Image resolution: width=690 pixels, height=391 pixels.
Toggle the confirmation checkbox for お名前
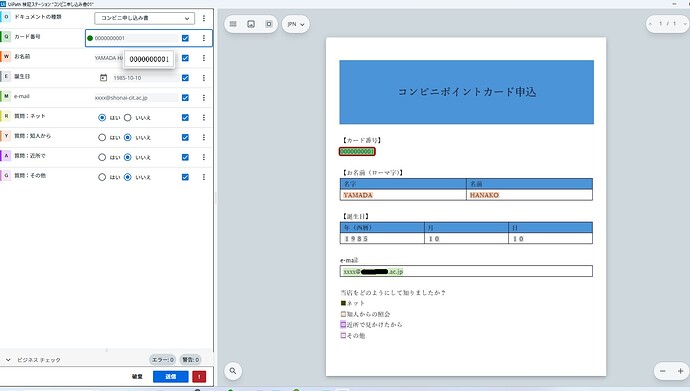pos(185,58)
